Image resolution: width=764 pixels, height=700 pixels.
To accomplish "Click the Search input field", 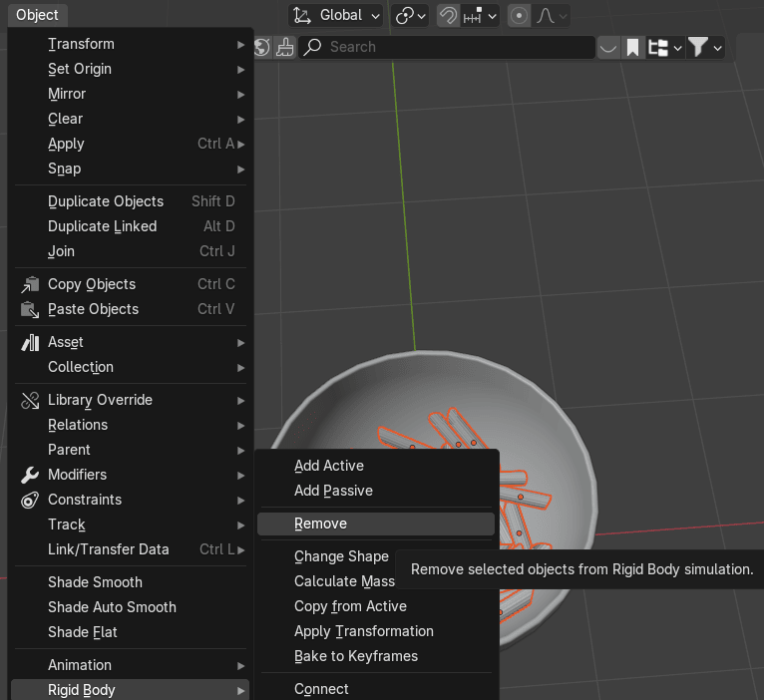I will coord(449,47).
